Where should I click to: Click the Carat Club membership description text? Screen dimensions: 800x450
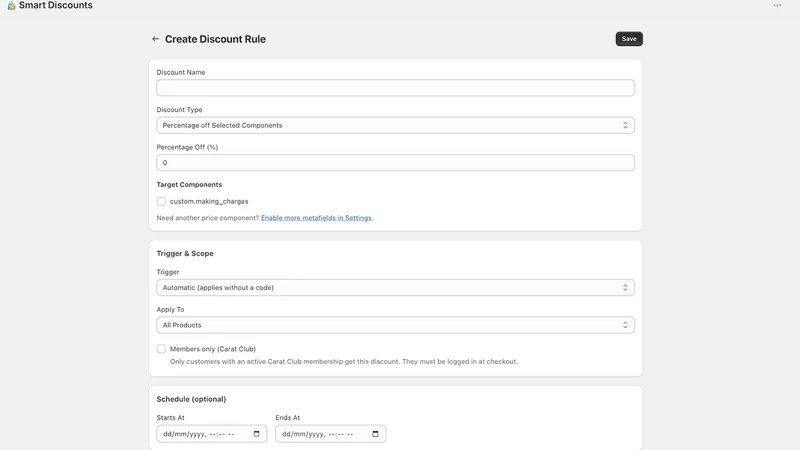click(344, 361)
